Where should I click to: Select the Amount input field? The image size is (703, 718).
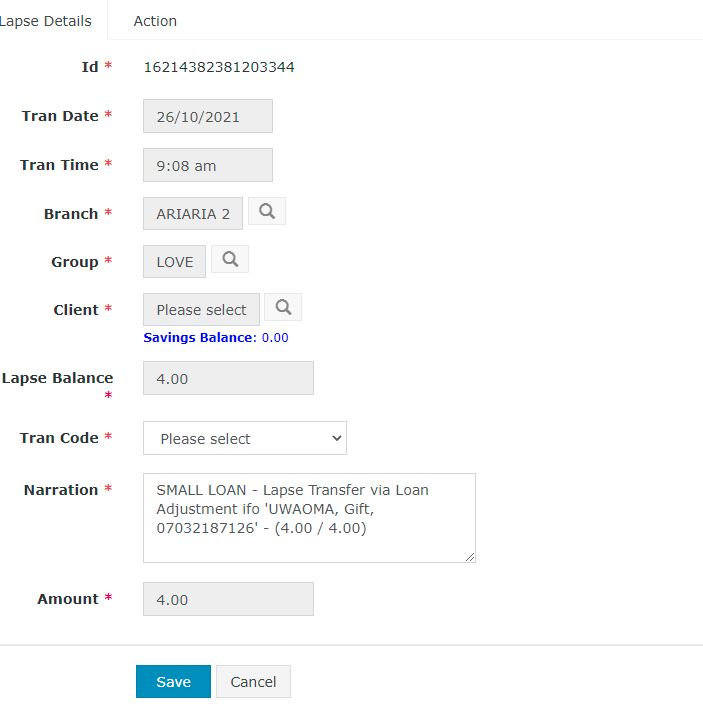pos(228,599)
